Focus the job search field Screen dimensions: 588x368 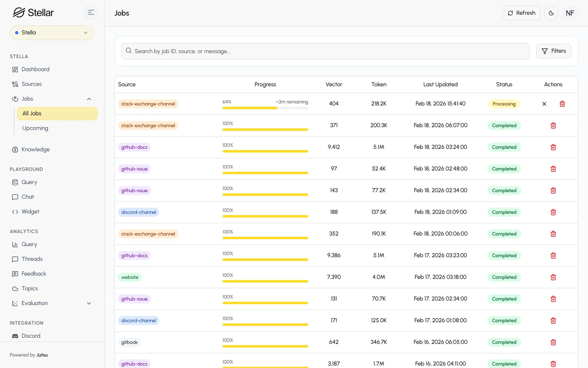pos(325,51)
